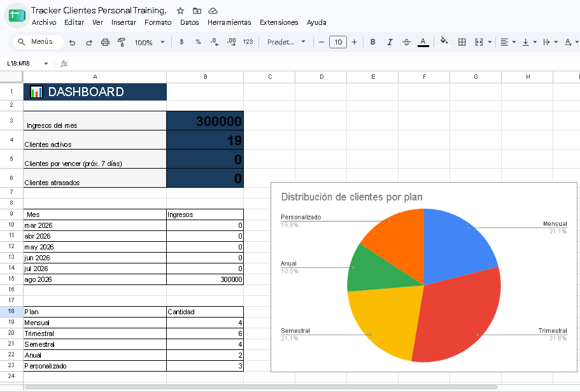This screenshot has height=392, width=580.
Task: Increase decimal places
Action: (232, 42)
